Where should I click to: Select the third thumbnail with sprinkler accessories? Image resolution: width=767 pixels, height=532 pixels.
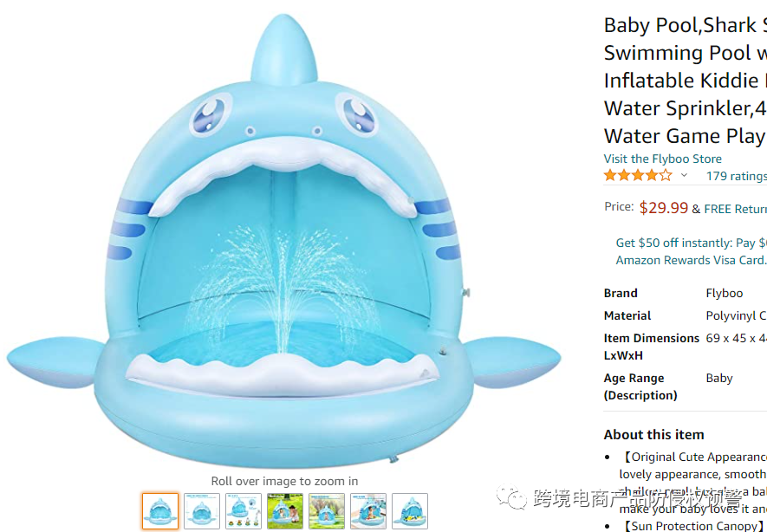pos(244,511)
